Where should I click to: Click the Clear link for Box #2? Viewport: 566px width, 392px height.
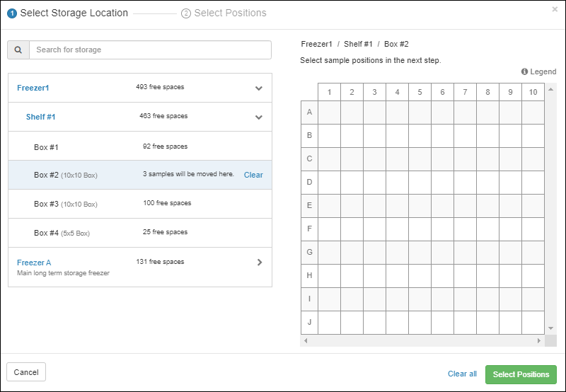pyautogui.click(x=253, y=175)
